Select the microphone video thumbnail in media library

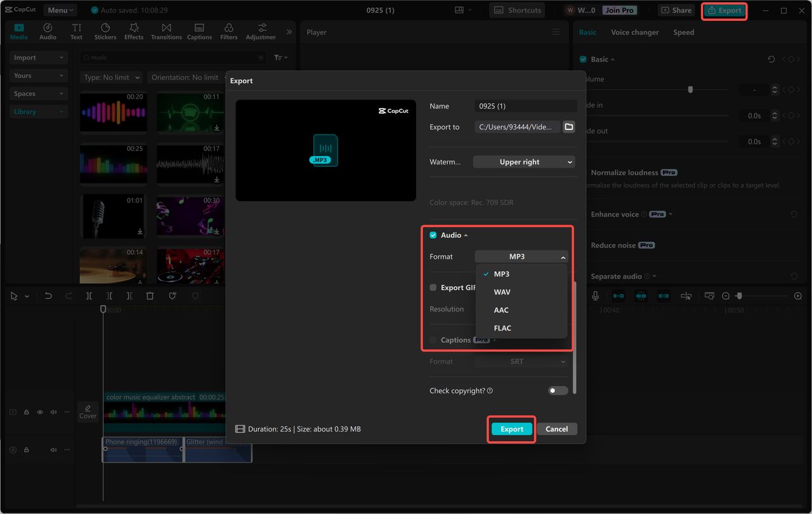113,216
